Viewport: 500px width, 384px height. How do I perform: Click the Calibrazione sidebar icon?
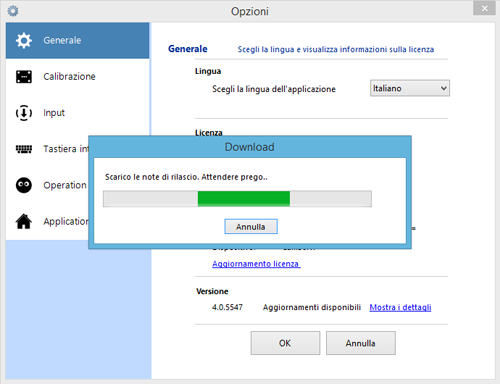point(24,77)
